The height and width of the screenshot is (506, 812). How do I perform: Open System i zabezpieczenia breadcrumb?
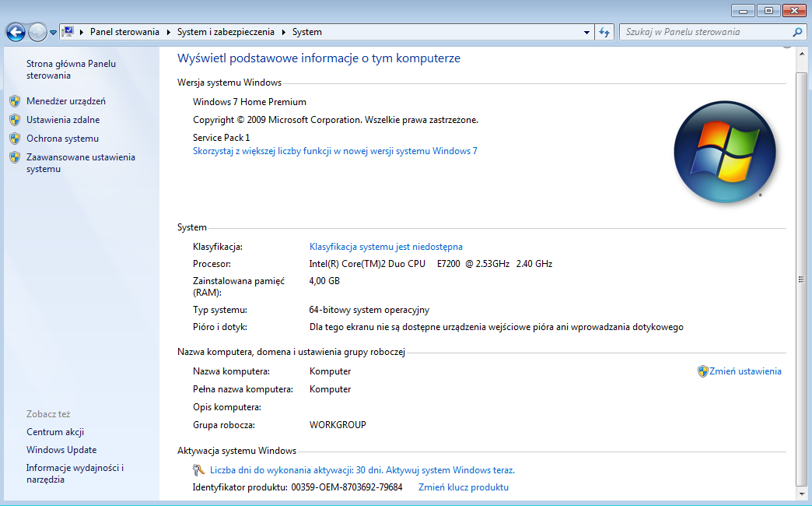coord(226,32)
